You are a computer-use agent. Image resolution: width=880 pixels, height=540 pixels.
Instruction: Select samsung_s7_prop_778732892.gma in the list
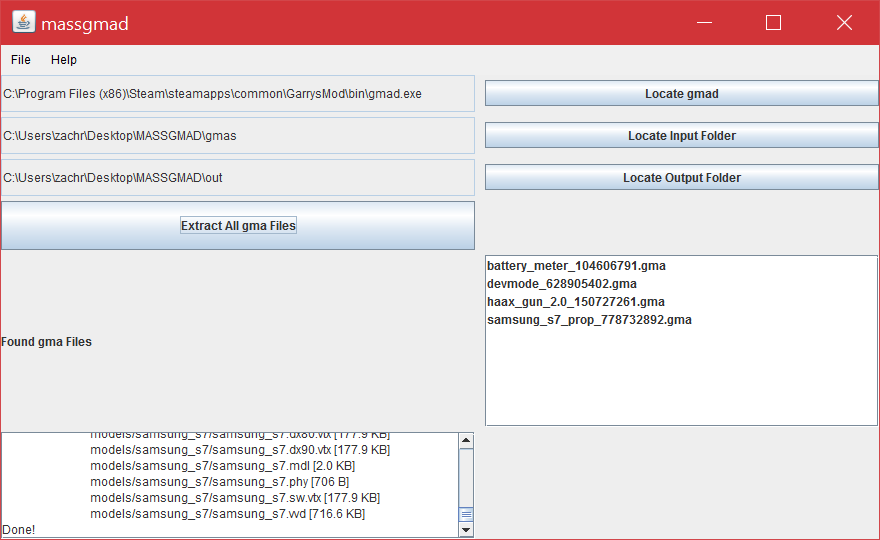click(681, 320)
